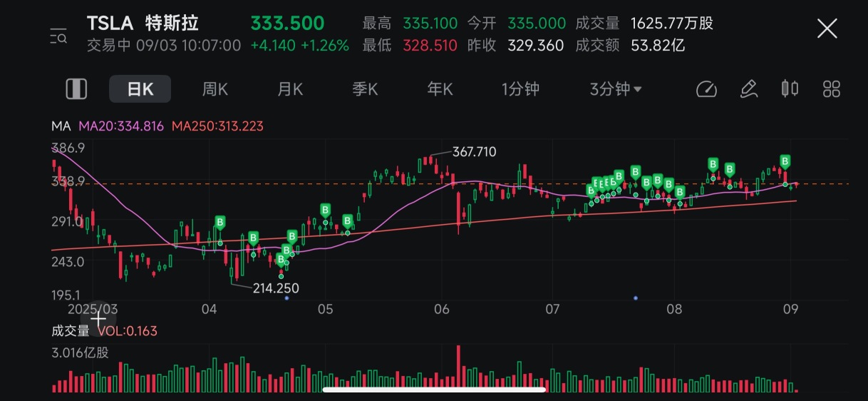Viewport: 868px width, 401px height.
Task: Click the MA indicator label
Action: [61, 126]
